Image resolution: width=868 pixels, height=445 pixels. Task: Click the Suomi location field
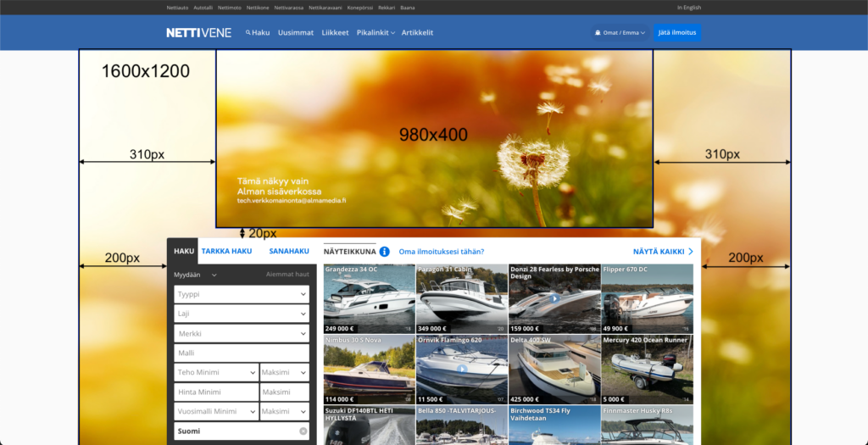tap(242, 431)
